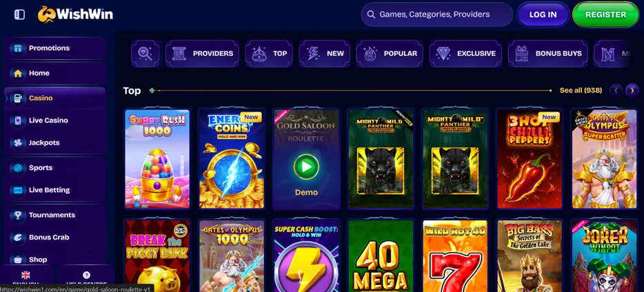Play Gold Saloon Roulette demo button
The height and width of the screenshot is (292, 644).
[306, 167]
